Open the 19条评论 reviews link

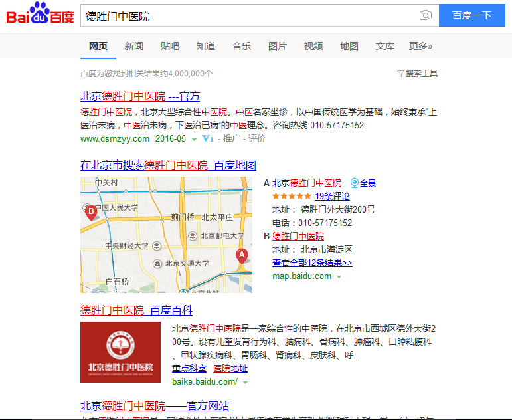(x=332, y=196)
